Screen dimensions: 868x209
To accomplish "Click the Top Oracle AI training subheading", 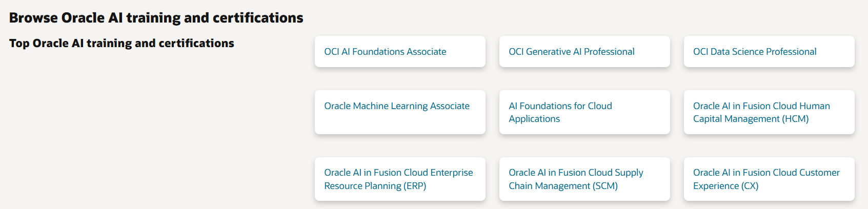I will (122, 44).
